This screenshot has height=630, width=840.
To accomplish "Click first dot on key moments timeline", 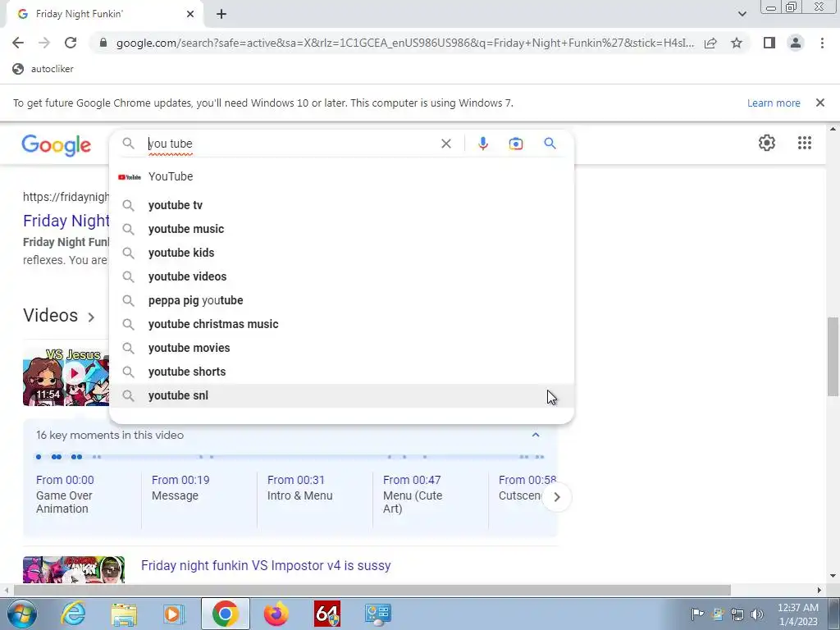I will tap(39, 457).
